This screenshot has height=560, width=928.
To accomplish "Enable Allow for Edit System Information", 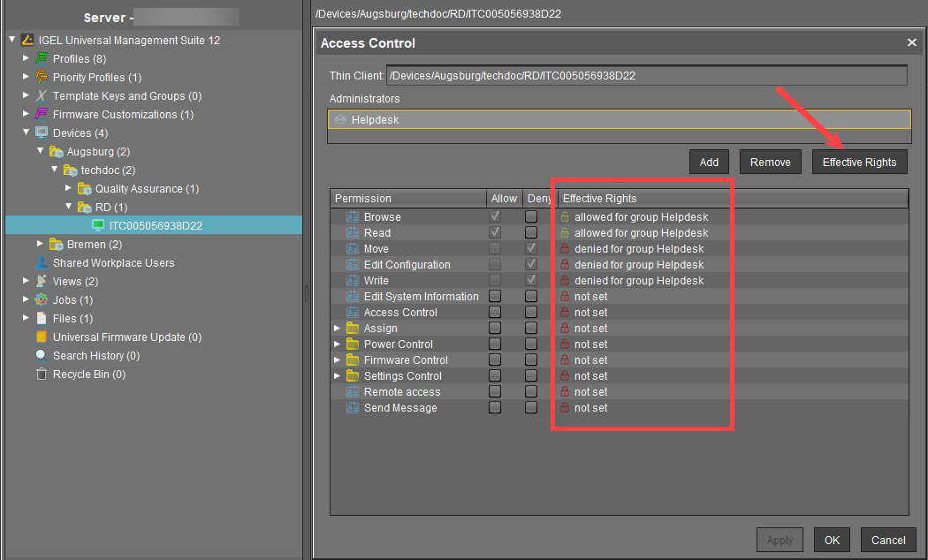I will 495,297.
